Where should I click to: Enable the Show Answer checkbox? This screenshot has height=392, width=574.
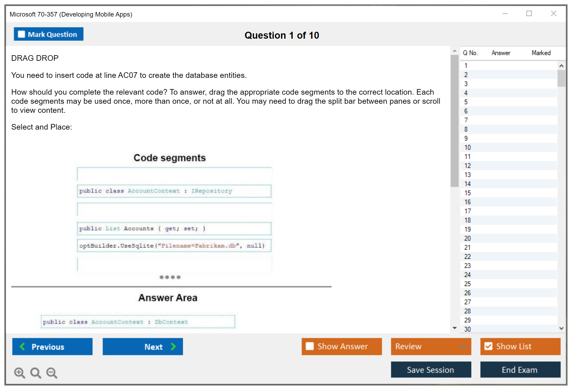tap(310, 346)
